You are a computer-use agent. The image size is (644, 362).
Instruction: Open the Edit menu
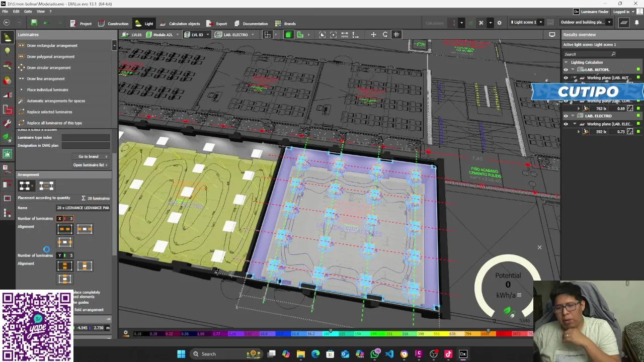pos(16,12)
